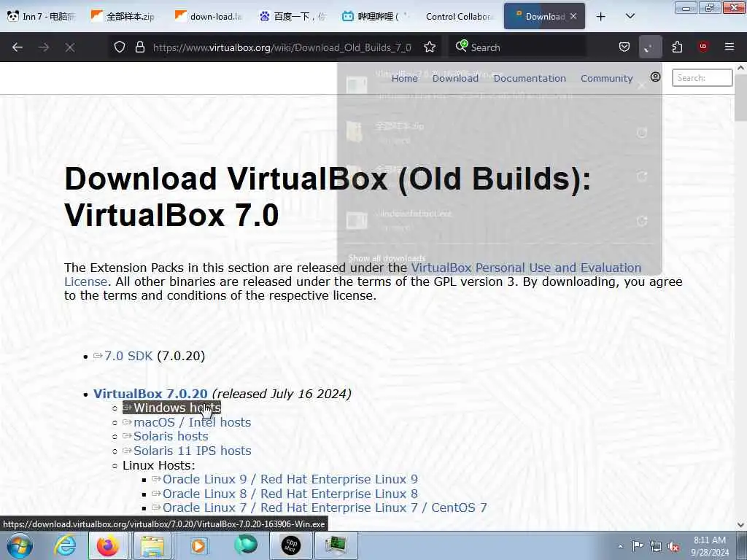This screenshot has width=747, height=560.
Task: Open the green orb taskbar application
Action: 246,545
